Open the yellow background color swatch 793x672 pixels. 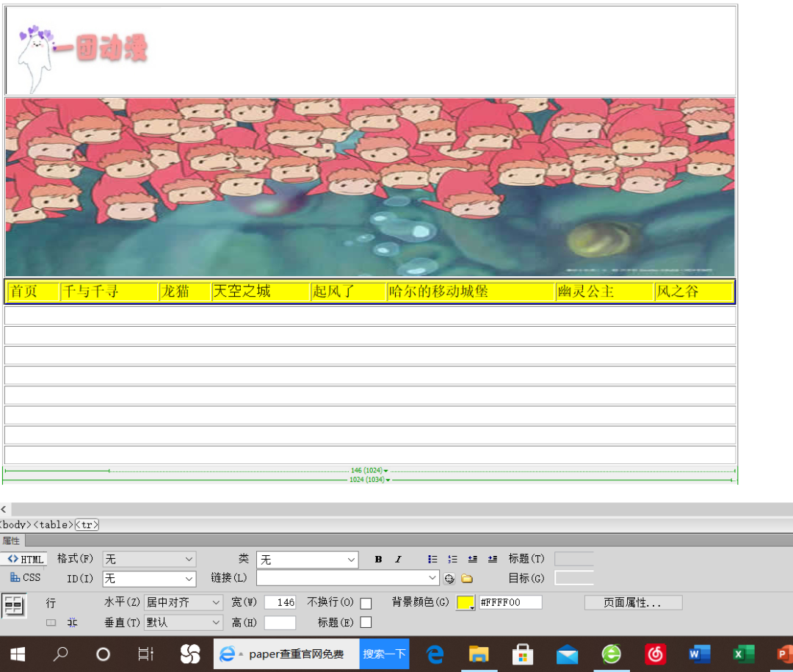466,603
